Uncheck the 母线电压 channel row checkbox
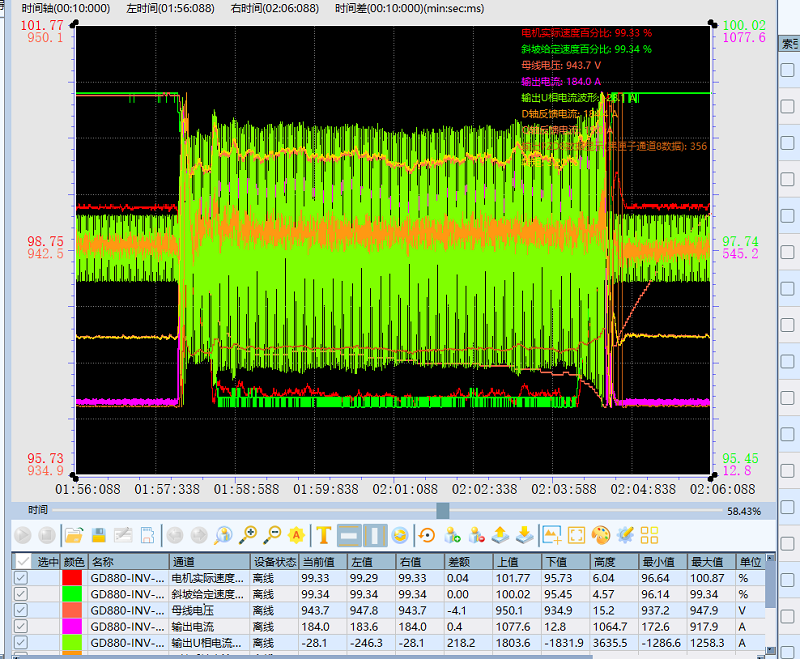 (21, 610)
